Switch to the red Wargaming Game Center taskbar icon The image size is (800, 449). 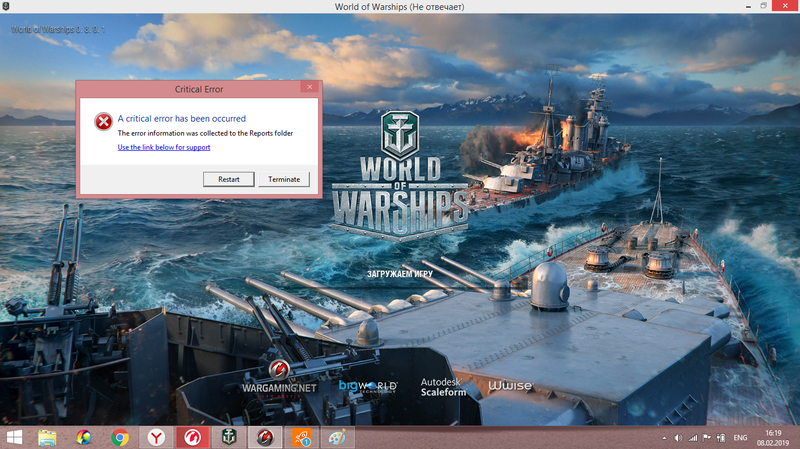[x=192, y=438]
